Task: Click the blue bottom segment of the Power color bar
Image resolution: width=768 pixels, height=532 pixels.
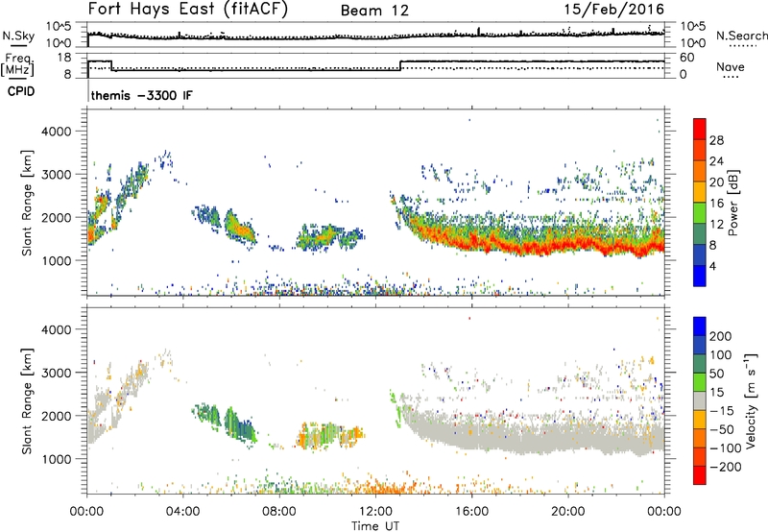Action: (x=700, y=276)
